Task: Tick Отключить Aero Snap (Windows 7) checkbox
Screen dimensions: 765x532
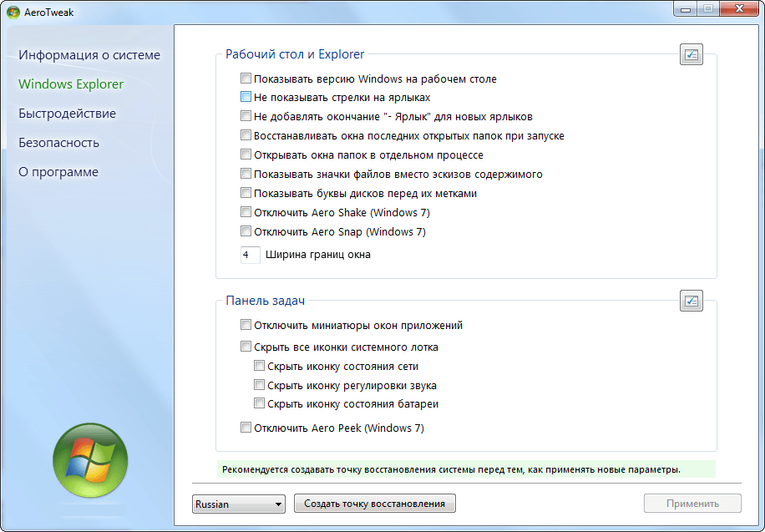Action: tap(246, 232)
